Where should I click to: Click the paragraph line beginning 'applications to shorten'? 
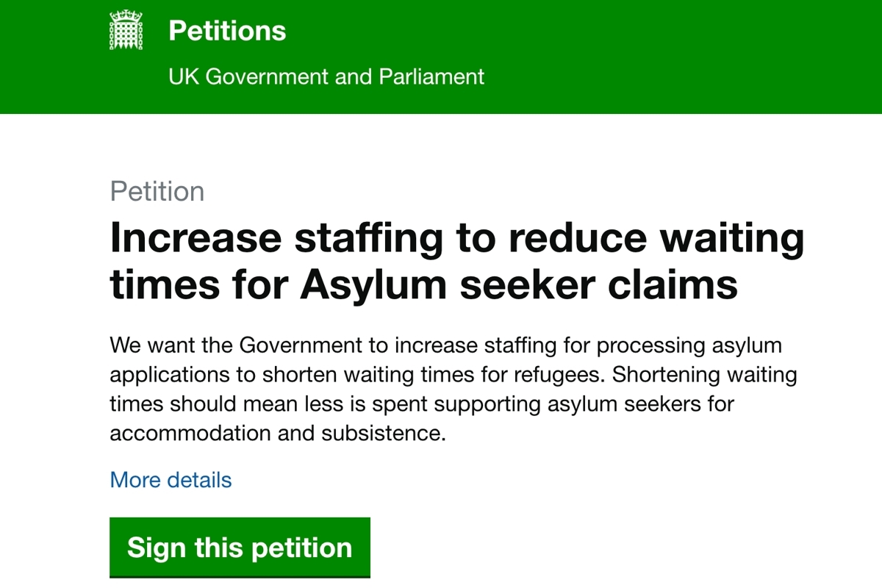[x=453, y=375]
